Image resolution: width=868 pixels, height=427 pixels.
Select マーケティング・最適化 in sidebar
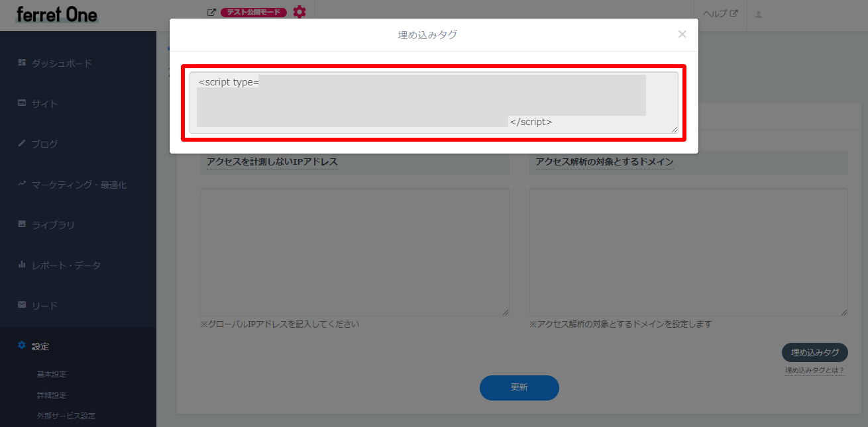pos(78,185)
